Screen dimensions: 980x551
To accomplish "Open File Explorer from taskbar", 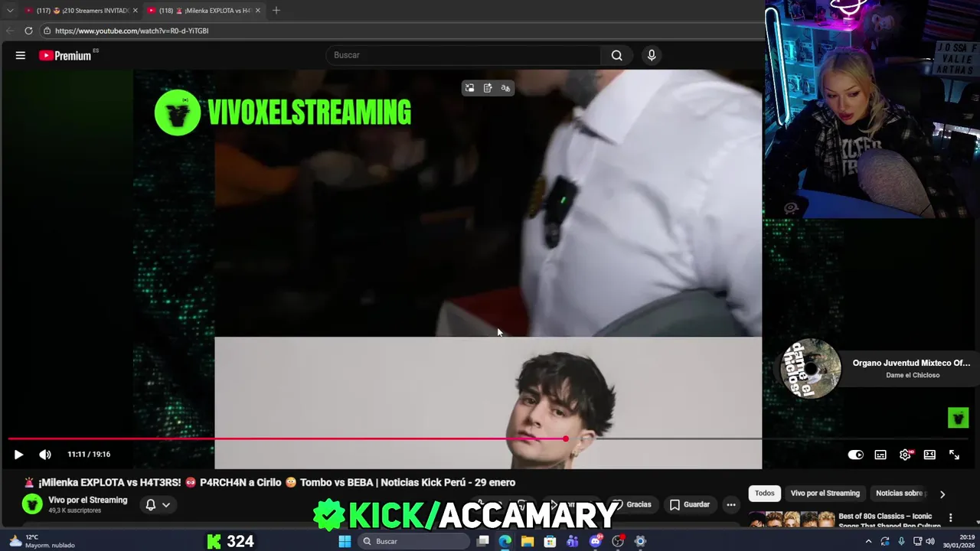I will 528,541.
